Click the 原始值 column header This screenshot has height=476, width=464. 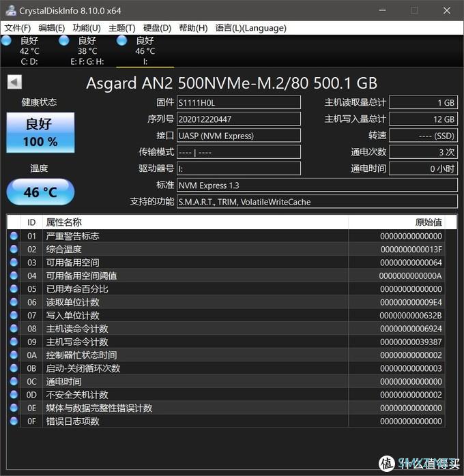pyautogui.click(x=396, y=222)
